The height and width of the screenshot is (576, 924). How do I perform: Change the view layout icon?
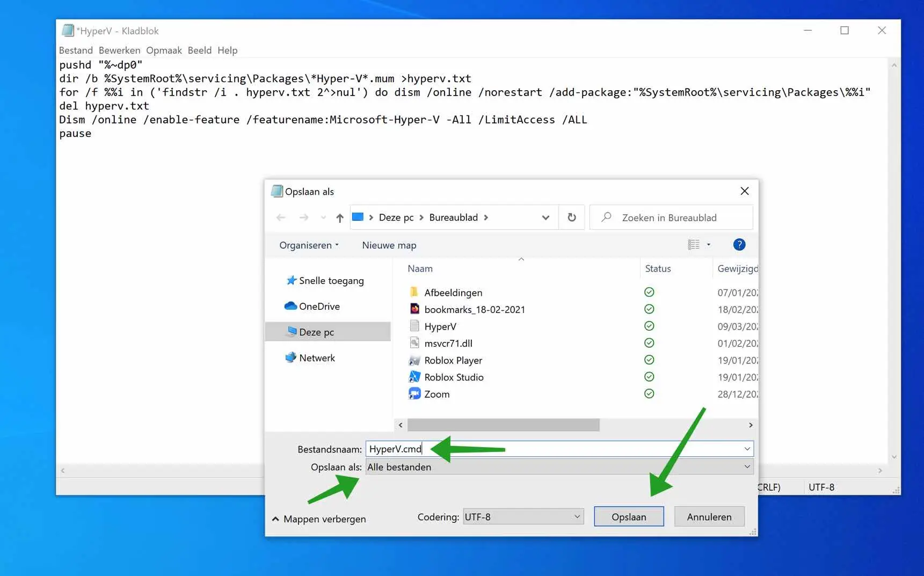[694, 245]
